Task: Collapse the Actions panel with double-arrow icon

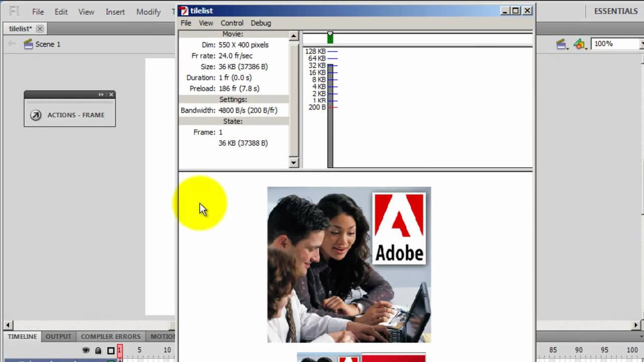Action: pyautogui.click(x=101, y=95)
